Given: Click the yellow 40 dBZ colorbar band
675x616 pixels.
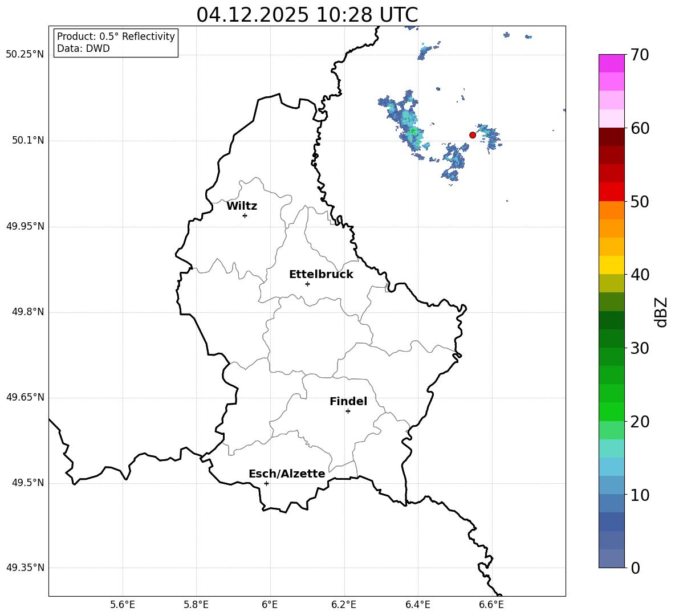Looking at the screenshot, I should click(x=611, y=265).
